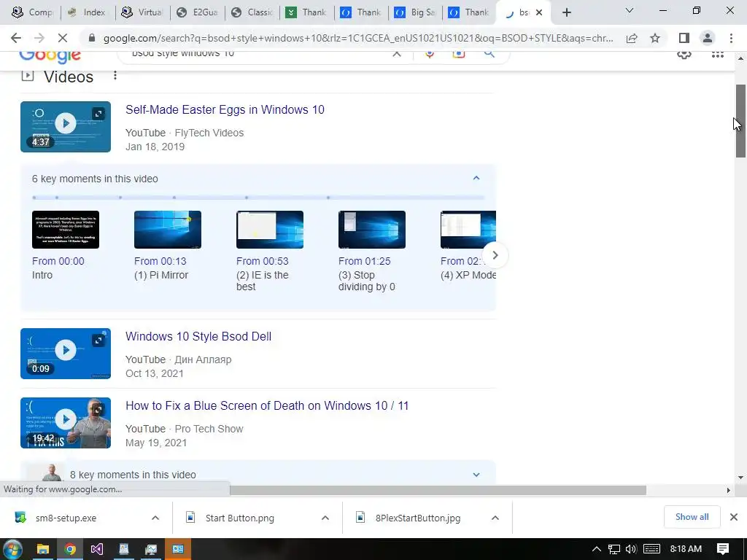
Task: Bookmark this page with star icon
Action: [x=655, y=38]
